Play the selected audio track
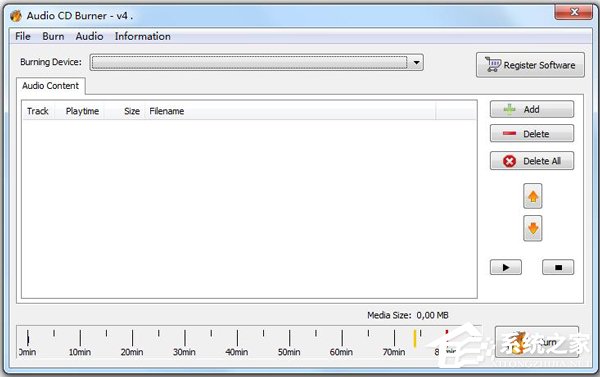Screen dimensions: 600x377 pyautogui.click(x=505, y=267)
